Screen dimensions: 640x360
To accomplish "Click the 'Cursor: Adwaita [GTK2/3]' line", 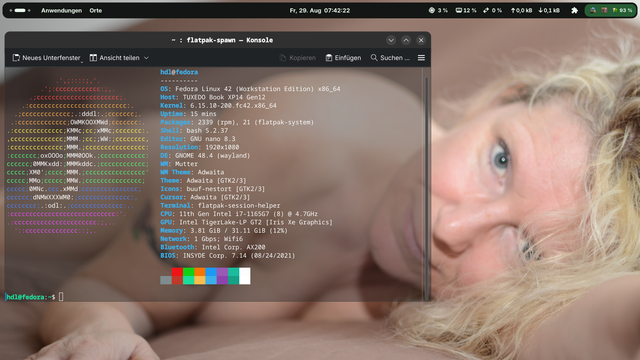I will pos(205,197).
